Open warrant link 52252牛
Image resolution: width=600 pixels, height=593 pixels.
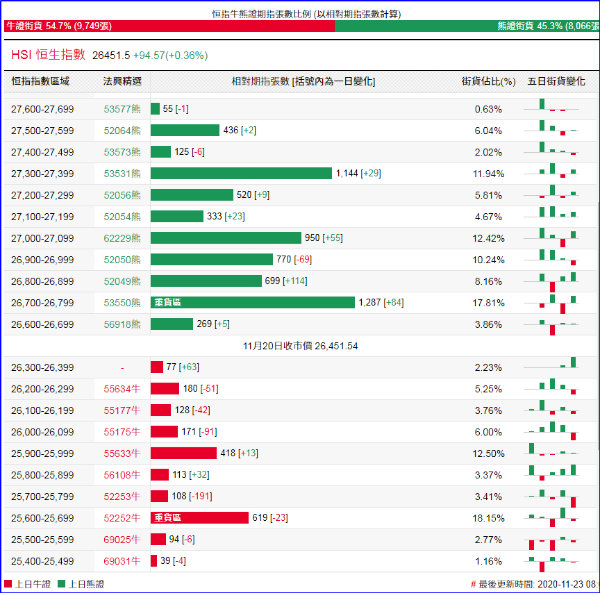coord(122,518)
